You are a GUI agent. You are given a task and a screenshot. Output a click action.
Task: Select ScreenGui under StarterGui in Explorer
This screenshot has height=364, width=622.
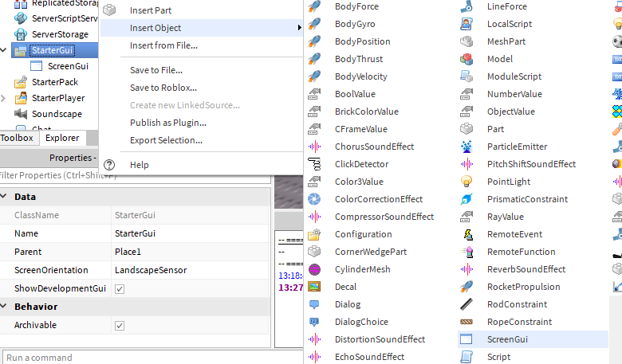(x=68, y=66)
